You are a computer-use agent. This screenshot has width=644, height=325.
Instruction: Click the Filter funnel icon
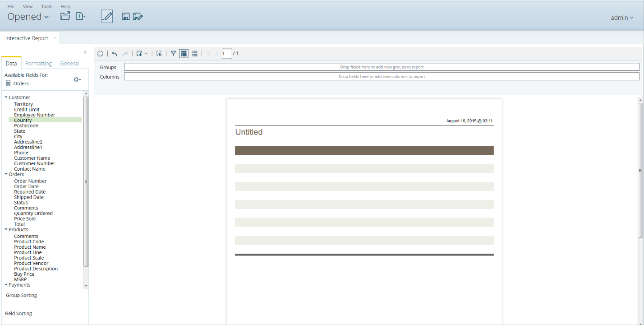(x=173, y=54)
